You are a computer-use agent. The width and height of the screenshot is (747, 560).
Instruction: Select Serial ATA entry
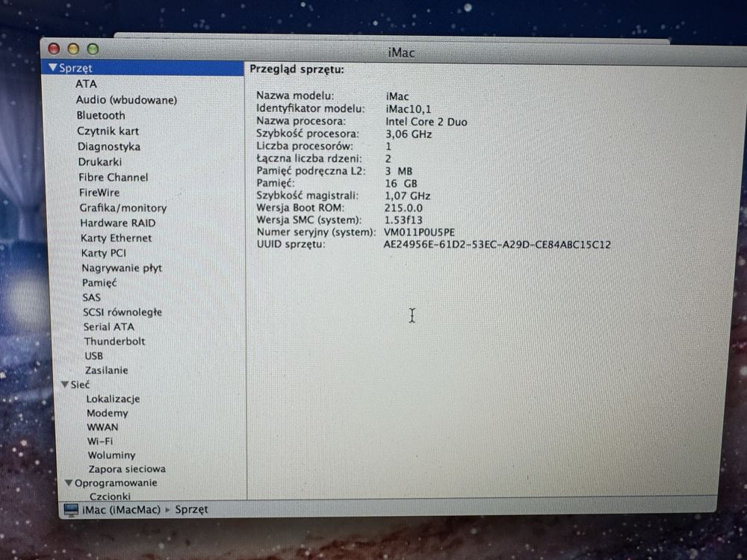click(x=108, y=327)
